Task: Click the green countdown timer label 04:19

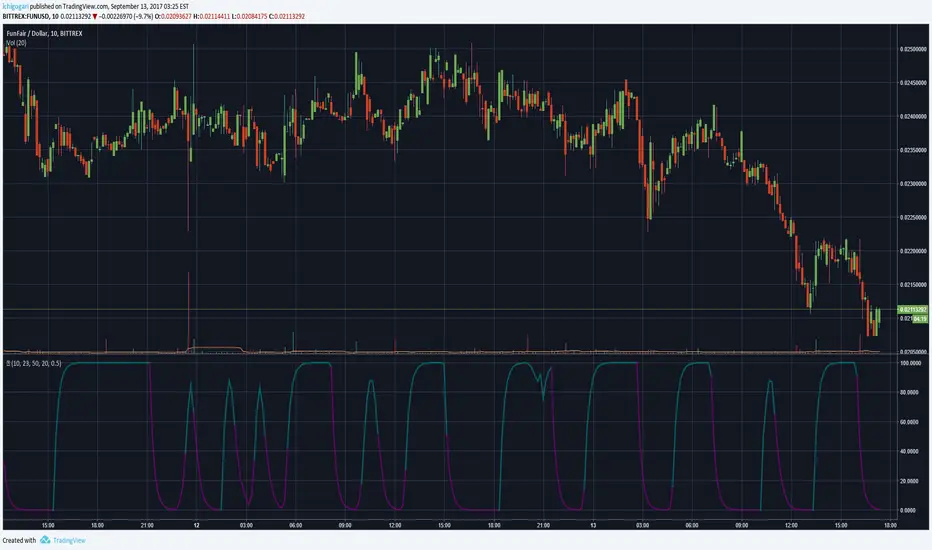Action: point(919,319)
